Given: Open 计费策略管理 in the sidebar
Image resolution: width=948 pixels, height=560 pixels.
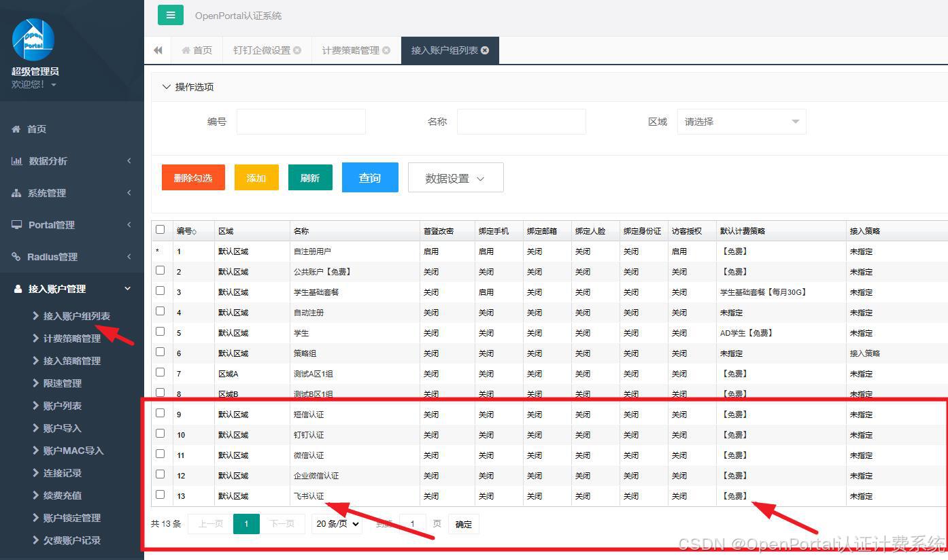Looking at the screenshot, I should coord(72,338).
